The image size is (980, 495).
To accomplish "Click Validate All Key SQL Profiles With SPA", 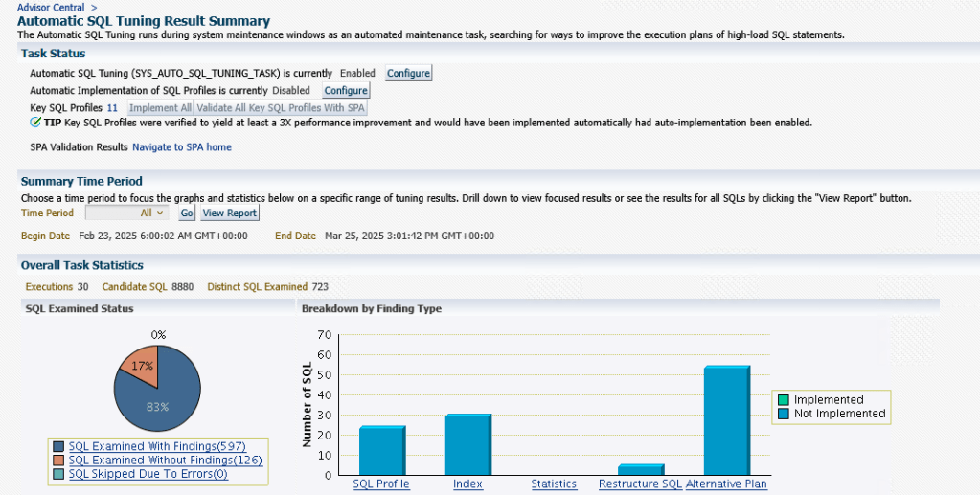I will coord(281,108).
